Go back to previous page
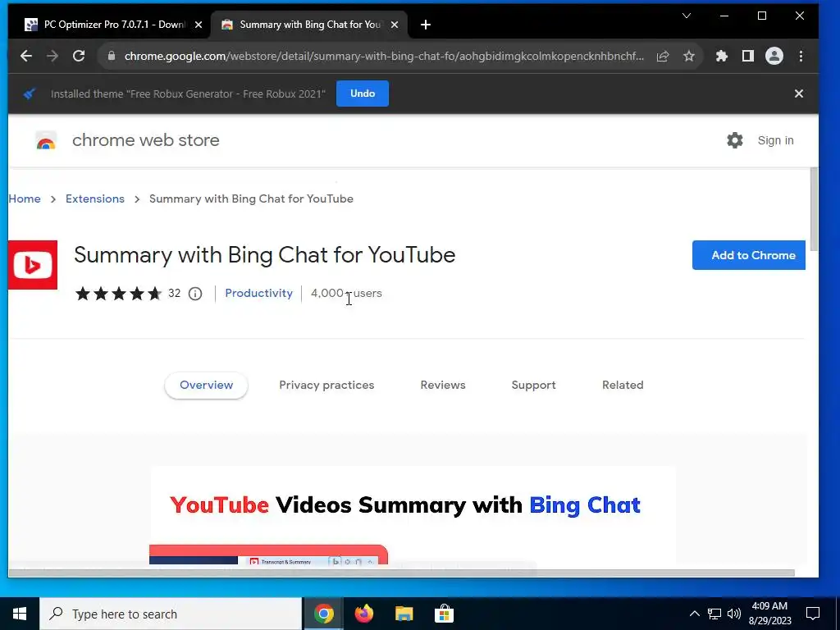This screenshot has height=630, width=840. tap(25, 56)
